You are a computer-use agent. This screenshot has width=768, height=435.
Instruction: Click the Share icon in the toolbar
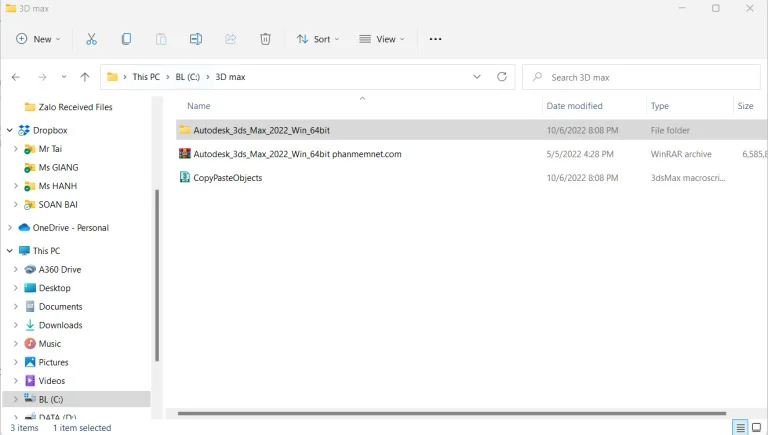click(231, 39)
